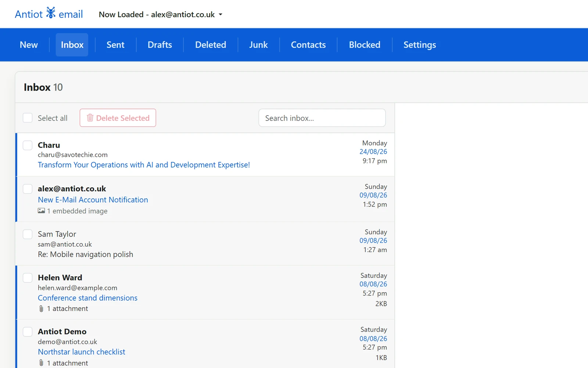Click into the Search inbox field
Screen dimensions: 588x368
322,118
